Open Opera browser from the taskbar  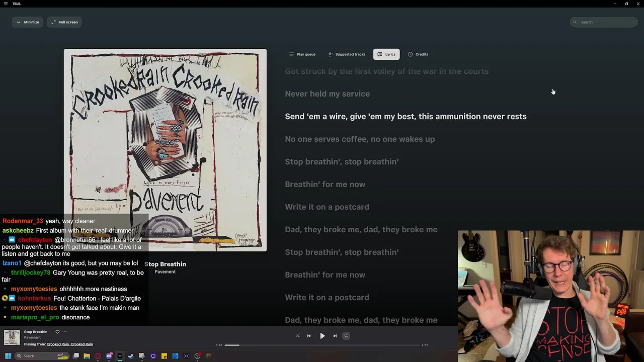98,356
